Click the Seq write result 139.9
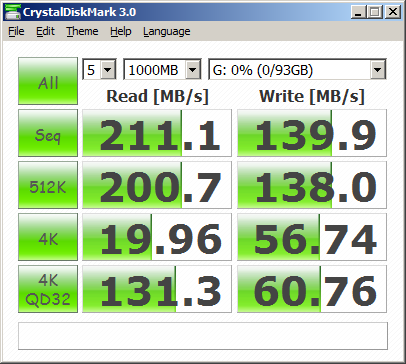This screenshot has height=364, width=406. [312, 133]
